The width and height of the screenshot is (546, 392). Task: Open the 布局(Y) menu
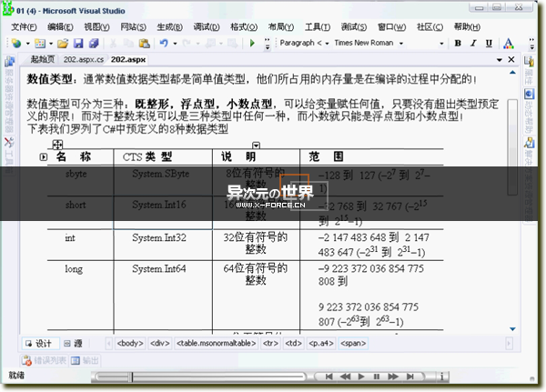point(281,26)
